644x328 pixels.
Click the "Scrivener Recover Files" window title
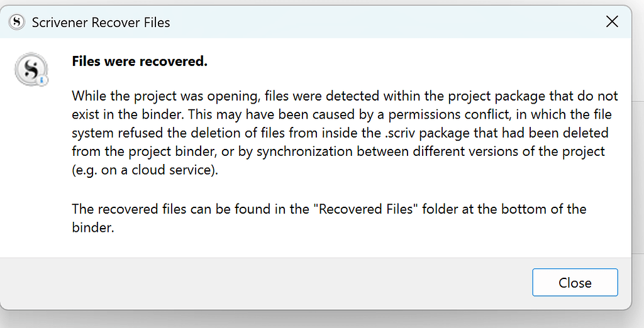(x=101, y=23)
